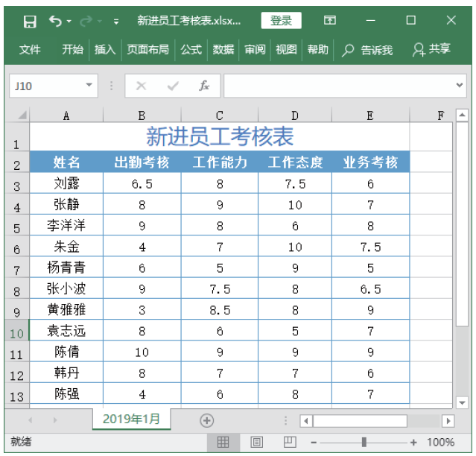
Task: Click the vertical scrollbar up arrow
Action: click(x=462, y=115)
